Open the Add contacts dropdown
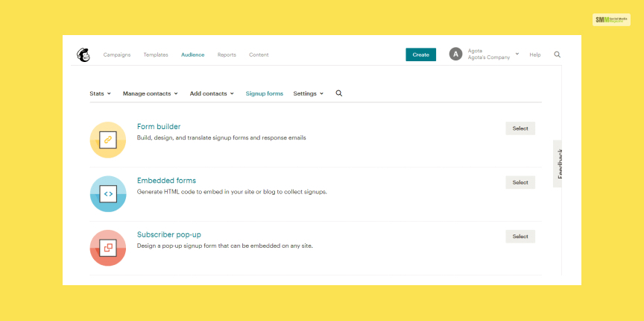Screen dimensions: 644x321 click(x=212, y=93)
